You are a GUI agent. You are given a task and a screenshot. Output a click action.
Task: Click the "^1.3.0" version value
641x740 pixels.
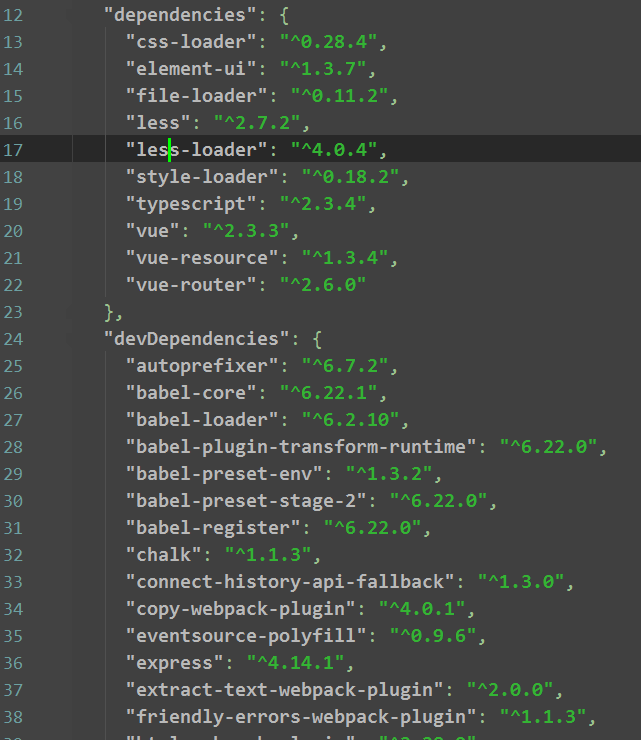pyautogui.click(x=521, y=581)
